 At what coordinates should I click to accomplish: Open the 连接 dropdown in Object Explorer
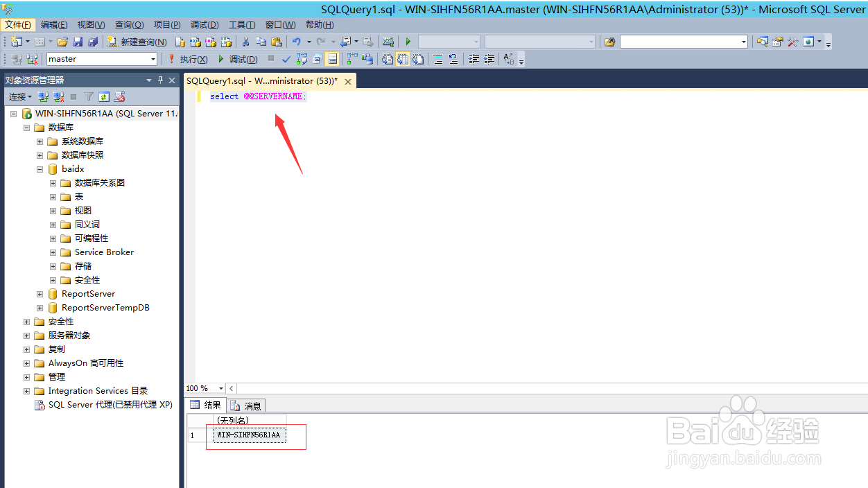[20, 96]
